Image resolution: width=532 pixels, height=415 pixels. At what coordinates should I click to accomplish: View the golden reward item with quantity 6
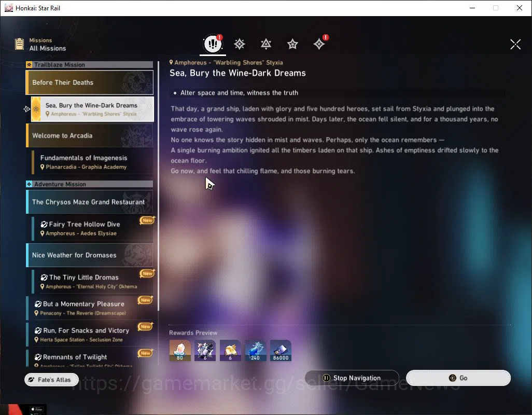(230, 350)
